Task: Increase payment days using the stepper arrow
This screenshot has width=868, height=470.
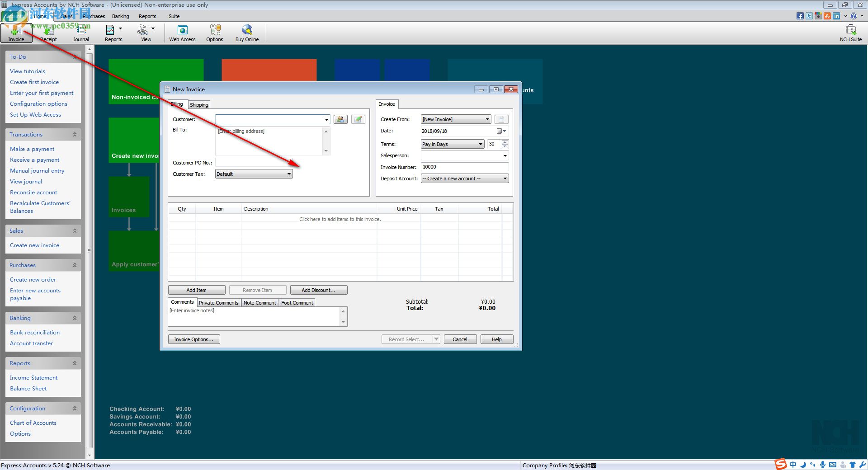Action: [x=505, y=142]
